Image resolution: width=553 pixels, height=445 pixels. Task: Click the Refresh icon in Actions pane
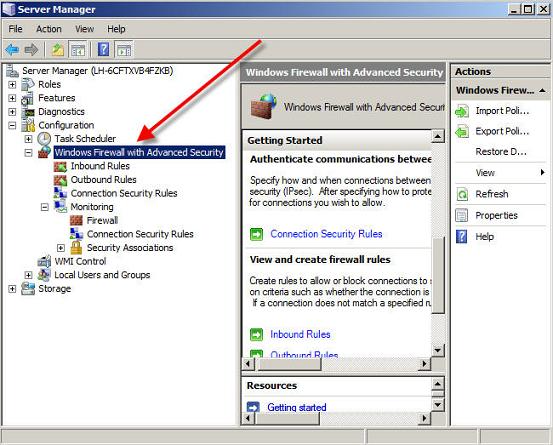[x=462, y=194]
